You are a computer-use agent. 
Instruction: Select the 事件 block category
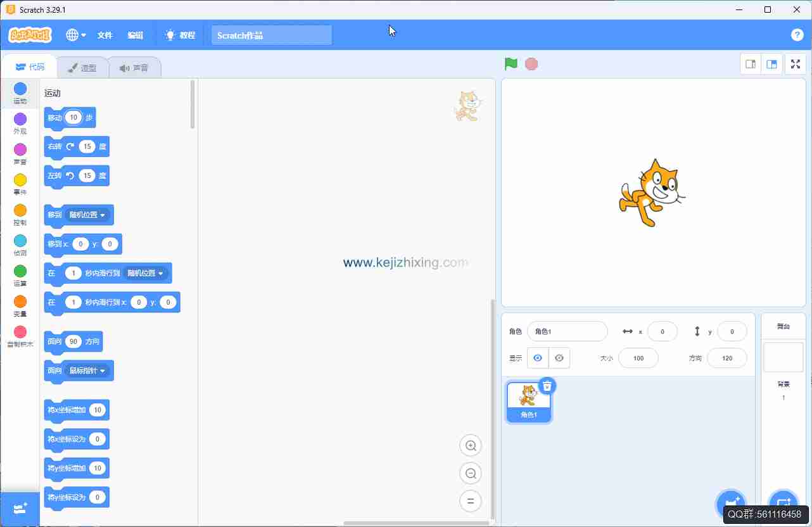tap(20, 184)
